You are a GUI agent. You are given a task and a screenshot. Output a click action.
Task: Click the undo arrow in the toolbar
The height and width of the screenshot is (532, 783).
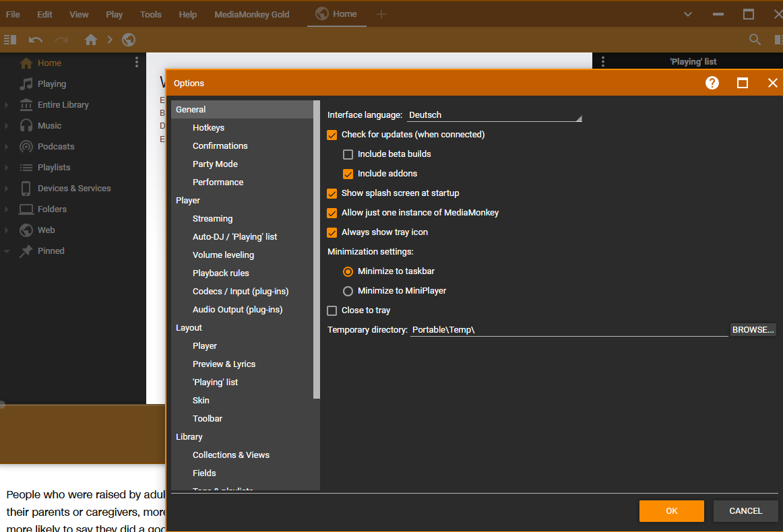point(36,40)
